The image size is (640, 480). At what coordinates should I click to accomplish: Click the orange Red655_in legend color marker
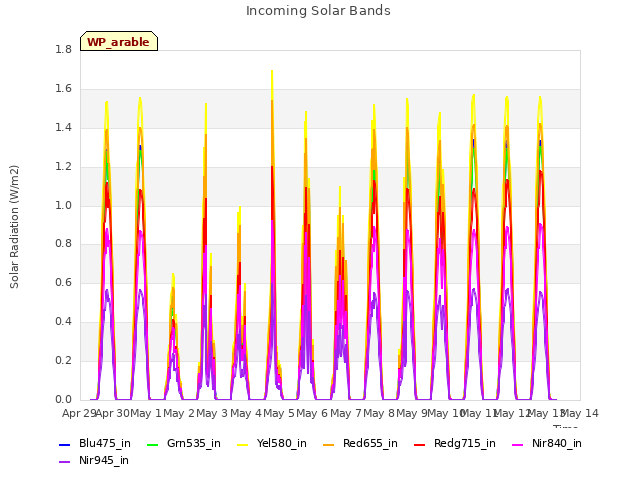[x=329, y=444]
